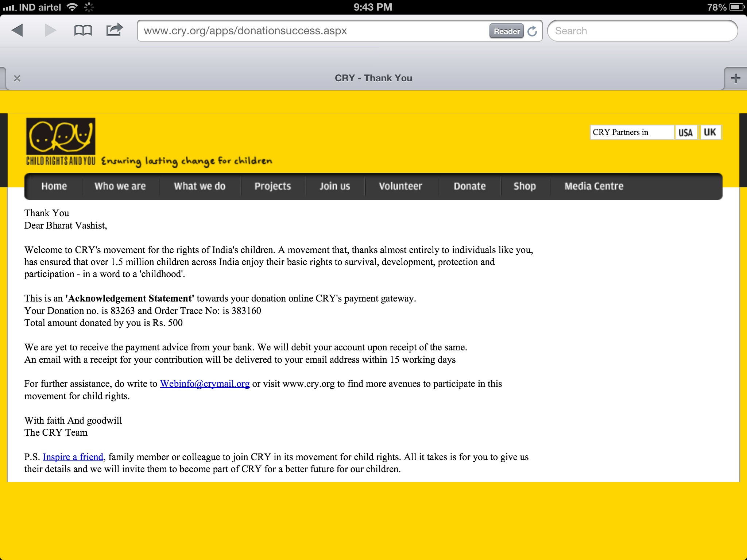Open the Donate menu item
This screenshot has width=747, height=560.
click(469, 186)
